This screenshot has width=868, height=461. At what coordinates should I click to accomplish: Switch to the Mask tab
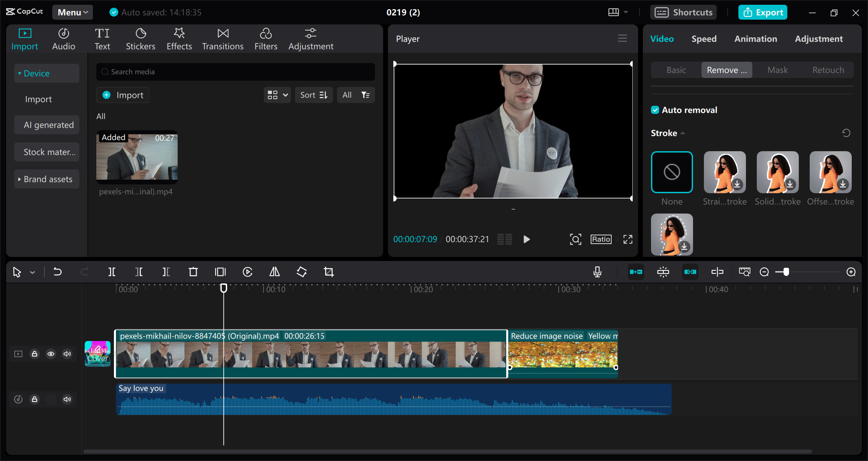[777, 69]
